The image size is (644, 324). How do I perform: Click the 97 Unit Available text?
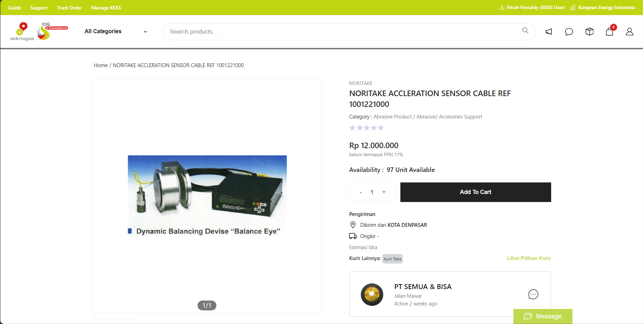410,170
